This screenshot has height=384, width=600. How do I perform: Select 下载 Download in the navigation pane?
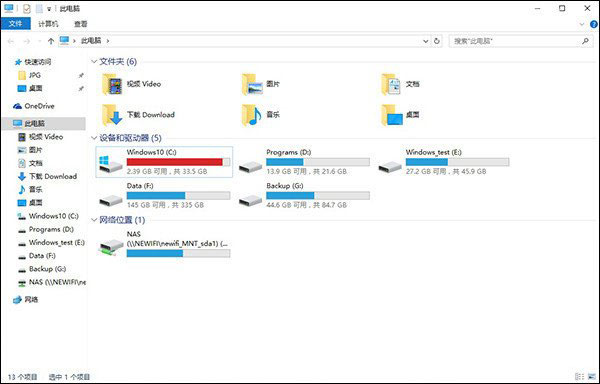pos(53,176)
